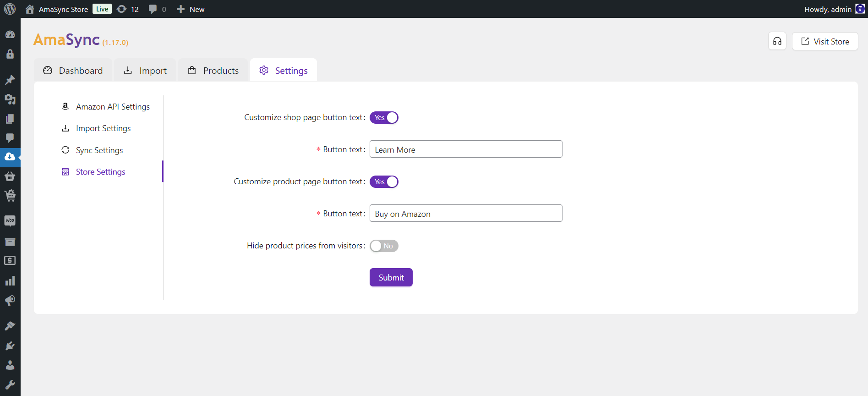Click the Visit Store button
This screenshot has height=396, width=868.
825,41
